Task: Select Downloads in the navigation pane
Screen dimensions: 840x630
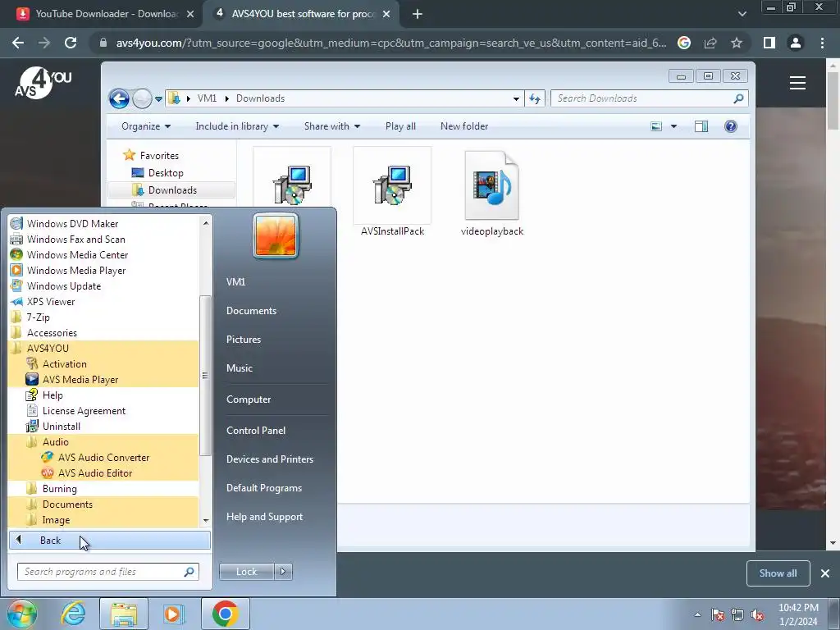Action: point(172,190)
